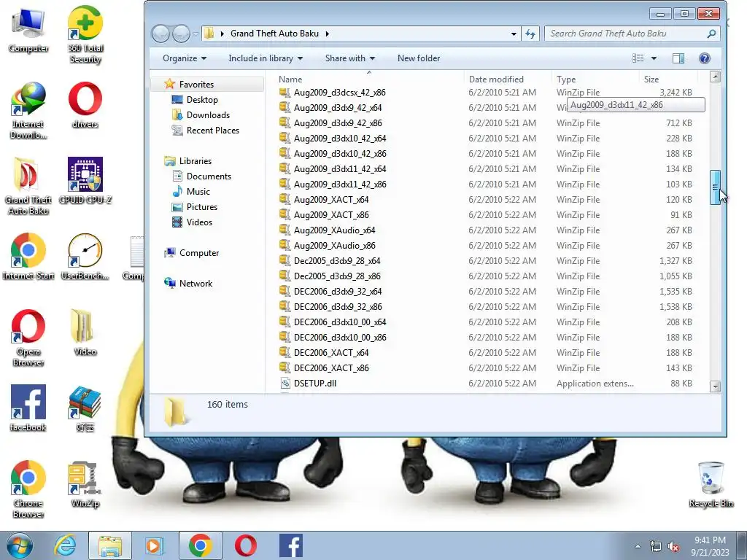Click the network tray icon
747x560 pixels.
656,547
